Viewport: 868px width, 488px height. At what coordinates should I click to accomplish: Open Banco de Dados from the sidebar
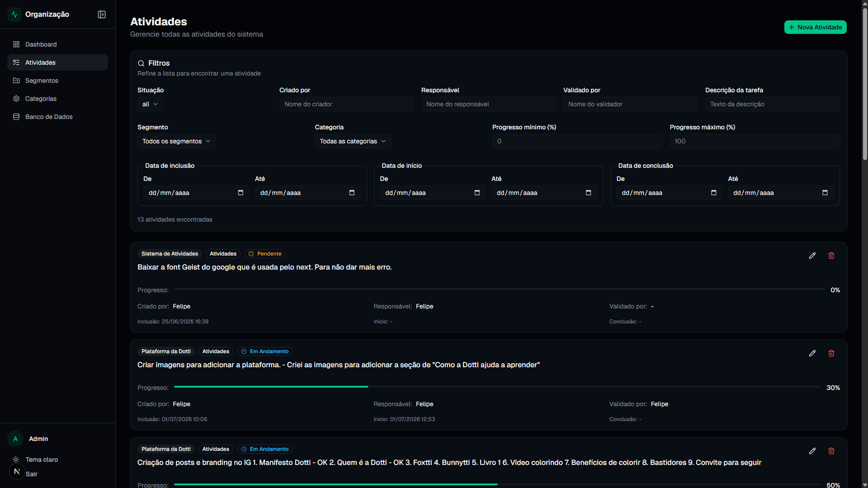(x=57, y=117)
